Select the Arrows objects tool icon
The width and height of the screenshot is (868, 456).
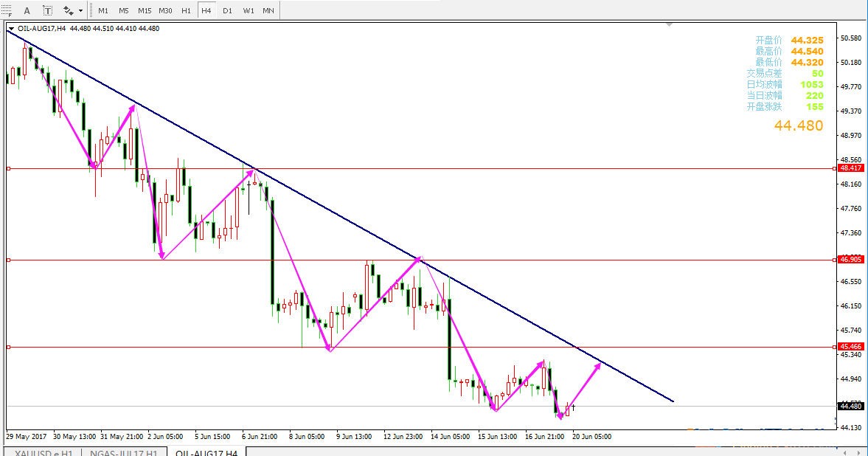[68, 10]
